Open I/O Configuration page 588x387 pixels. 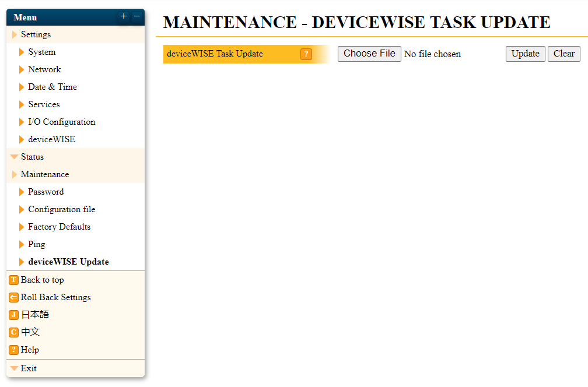61,122
